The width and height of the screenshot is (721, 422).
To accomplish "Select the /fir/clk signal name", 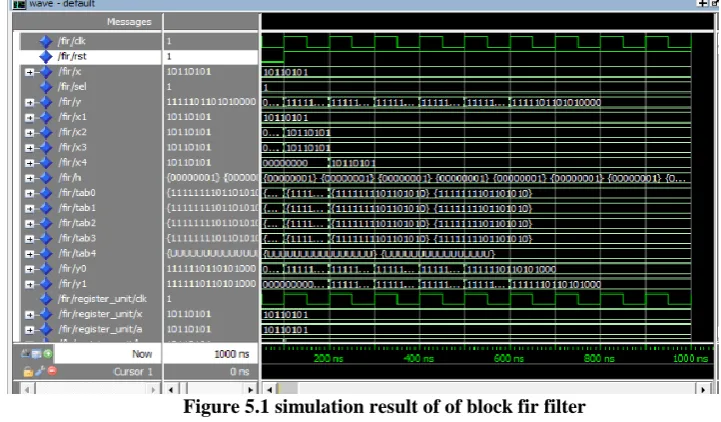I will pyautogui.click(x=72, y=41).
